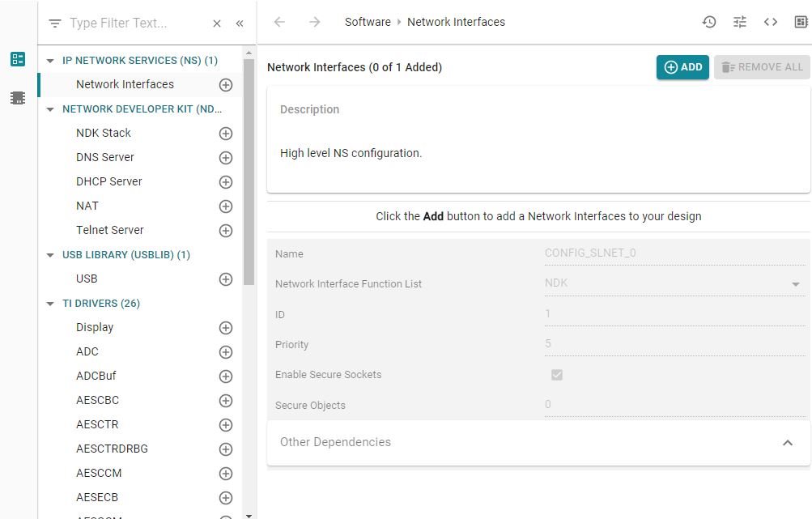
Task: Collapse the Other Dependencies section
Action: (x=787, y=443)
